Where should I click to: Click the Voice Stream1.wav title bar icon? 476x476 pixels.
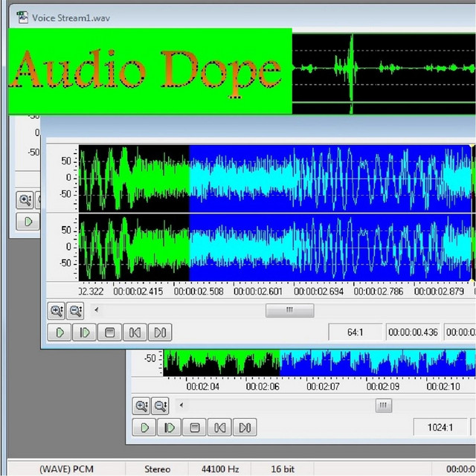tap(22, 16)
